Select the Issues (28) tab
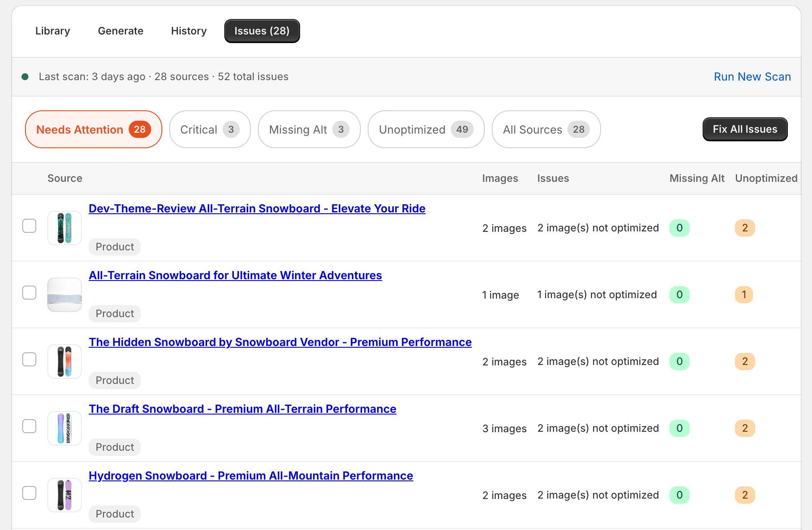 pyautogui.click(x=262, y=31)
